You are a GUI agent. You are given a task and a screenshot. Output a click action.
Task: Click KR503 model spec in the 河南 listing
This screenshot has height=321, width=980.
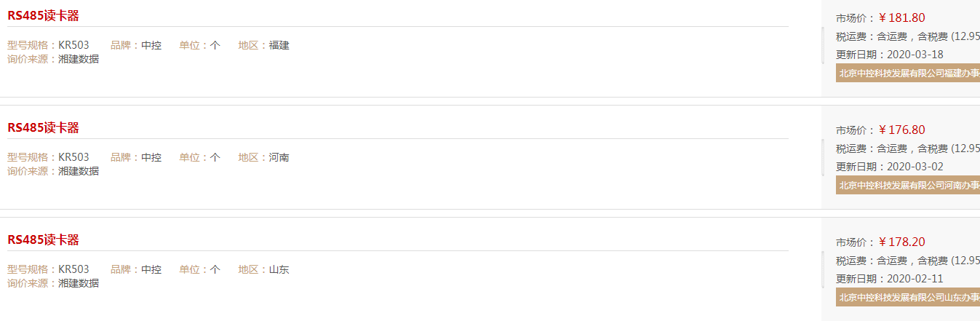[73, 157]
